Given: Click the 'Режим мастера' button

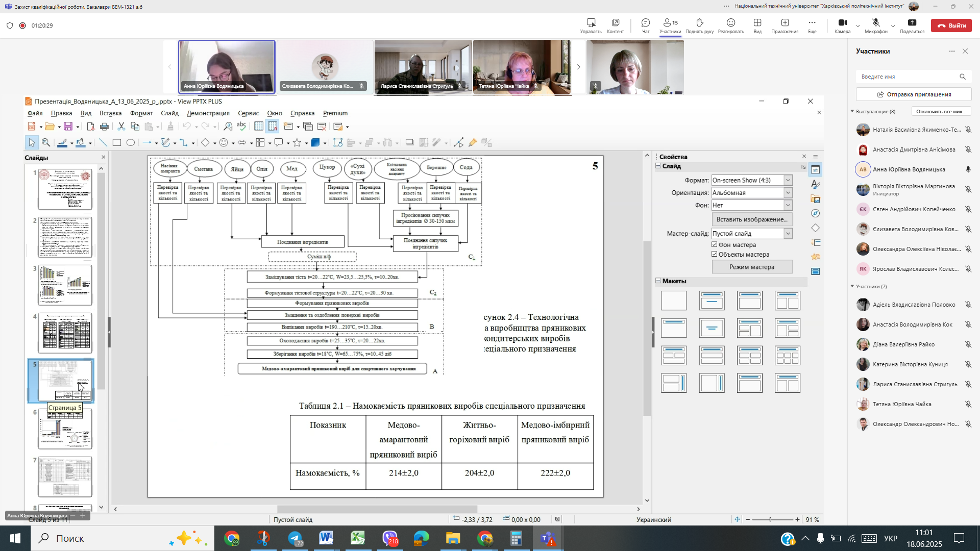Looking at the screenshot, I should pyautogui.click(x=751, y=267).
